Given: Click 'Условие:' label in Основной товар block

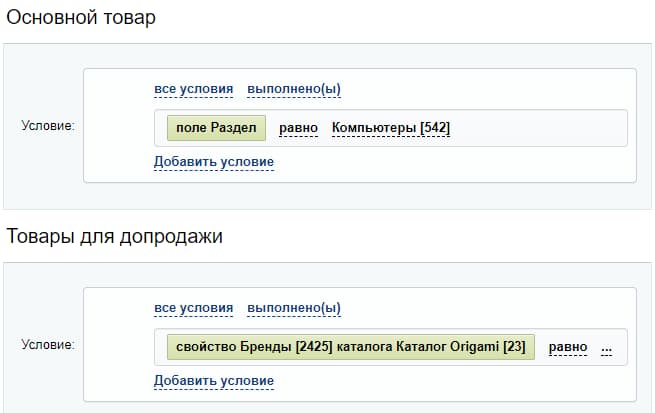Looking at the screenshot, I should (48, 125).
